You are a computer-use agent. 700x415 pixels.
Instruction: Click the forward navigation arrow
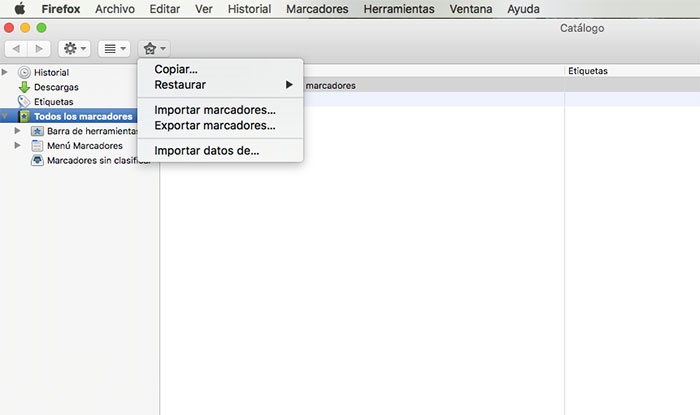coord(39,48)
